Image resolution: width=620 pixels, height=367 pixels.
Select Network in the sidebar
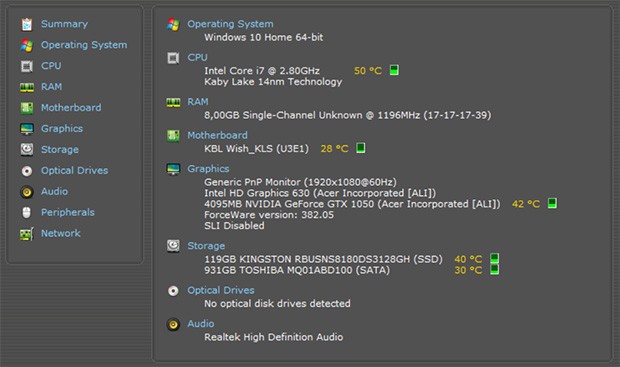[61, 233]
